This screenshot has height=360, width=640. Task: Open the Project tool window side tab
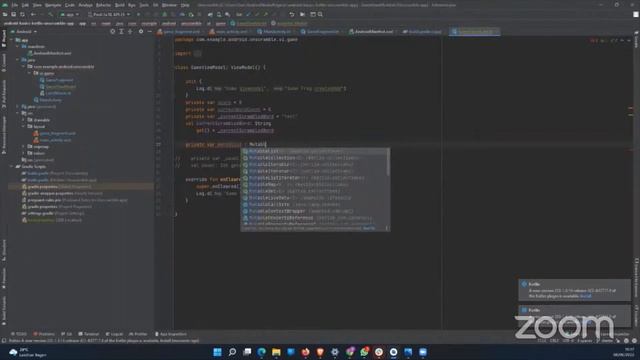coord(4,39)
